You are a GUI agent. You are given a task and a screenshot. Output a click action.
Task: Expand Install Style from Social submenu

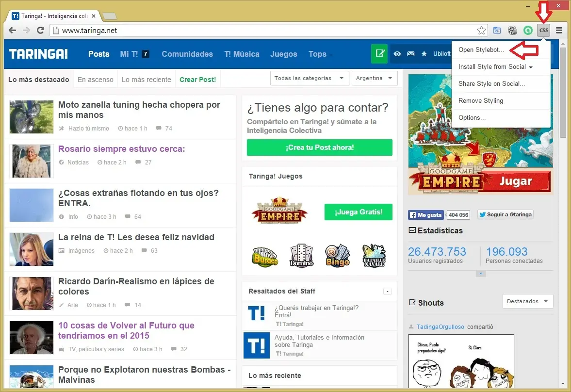pos(501,66)
